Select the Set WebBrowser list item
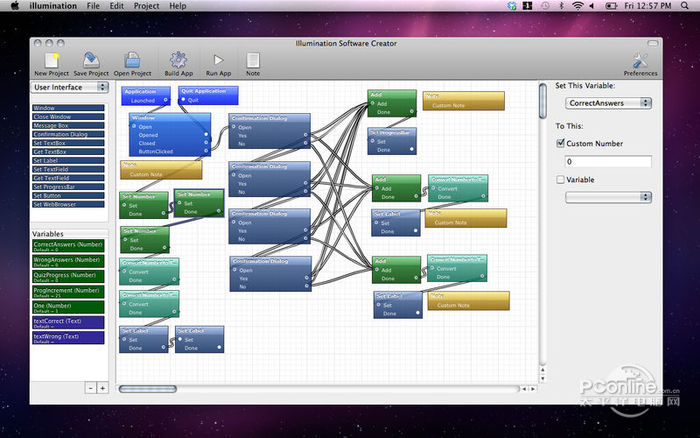700x438 pixels. pyautogui.click(x=68, y=204)
